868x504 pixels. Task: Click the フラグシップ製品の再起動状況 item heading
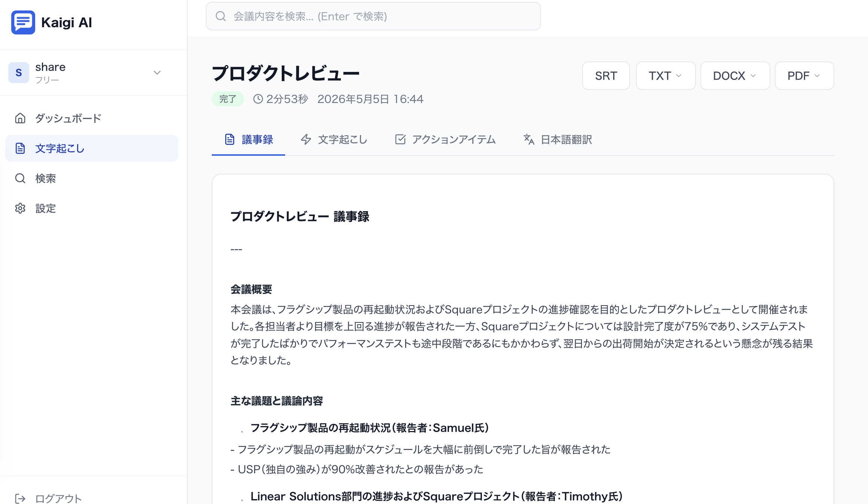point(370,428)
